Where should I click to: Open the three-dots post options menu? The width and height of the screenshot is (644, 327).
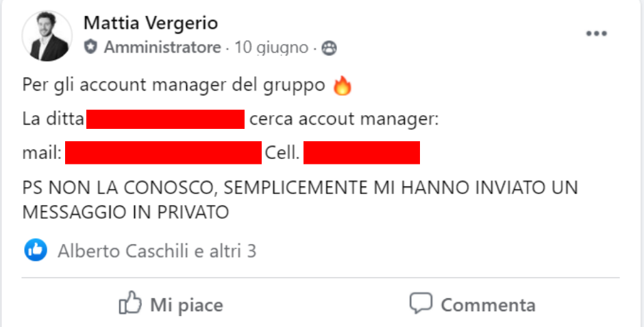click(x=596, y=34)
